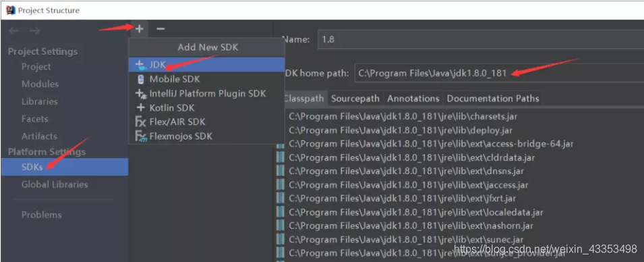This screenshot has width=644, height=262.
Task: Select Kotlin SDK from the popup
Action: [x=206, y=108]
